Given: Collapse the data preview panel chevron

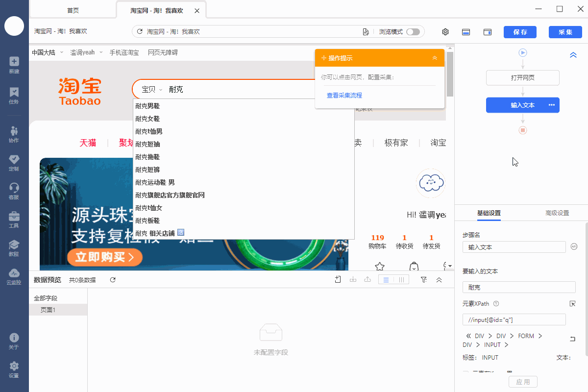Looking at the screenshot, I should pos(439,280).
